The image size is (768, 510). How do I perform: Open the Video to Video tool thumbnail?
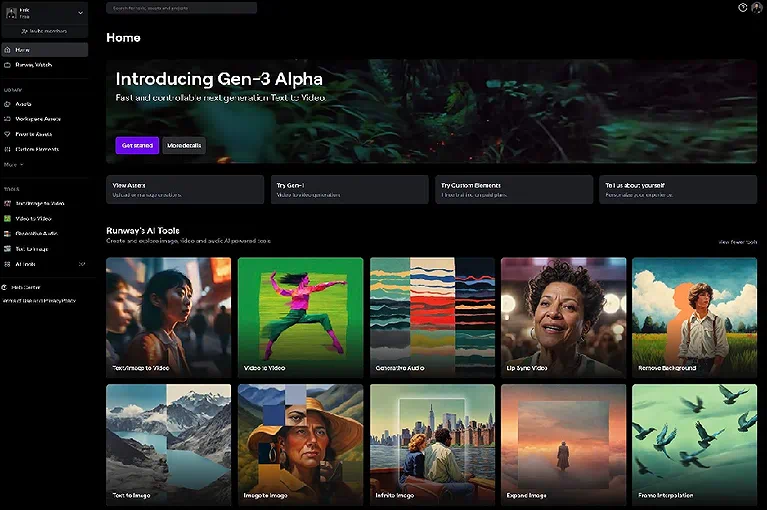300,317
